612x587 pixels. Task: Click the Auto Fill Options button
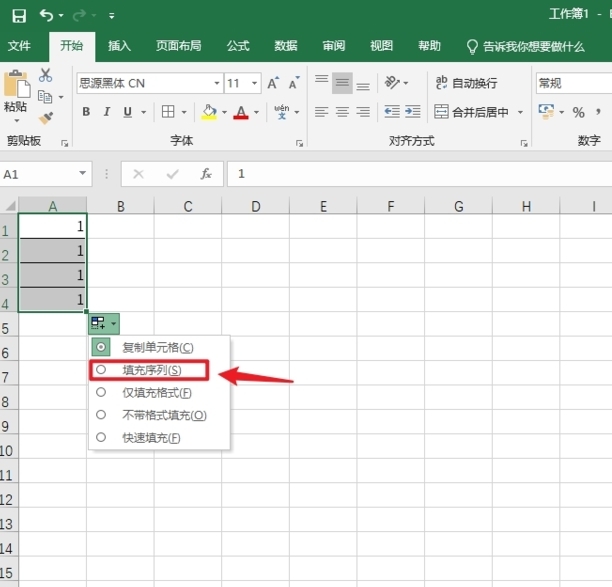pos(104,323)
